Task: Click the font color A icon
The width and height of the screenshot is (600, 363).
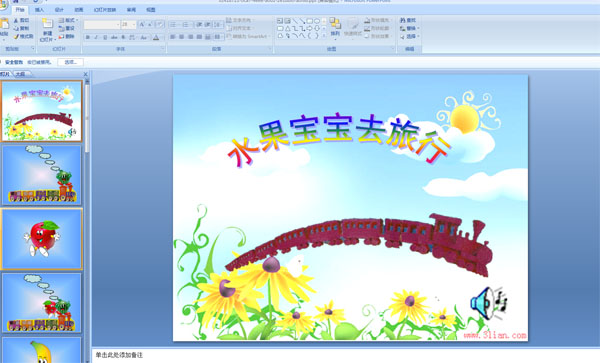Action: coord(156,37)
